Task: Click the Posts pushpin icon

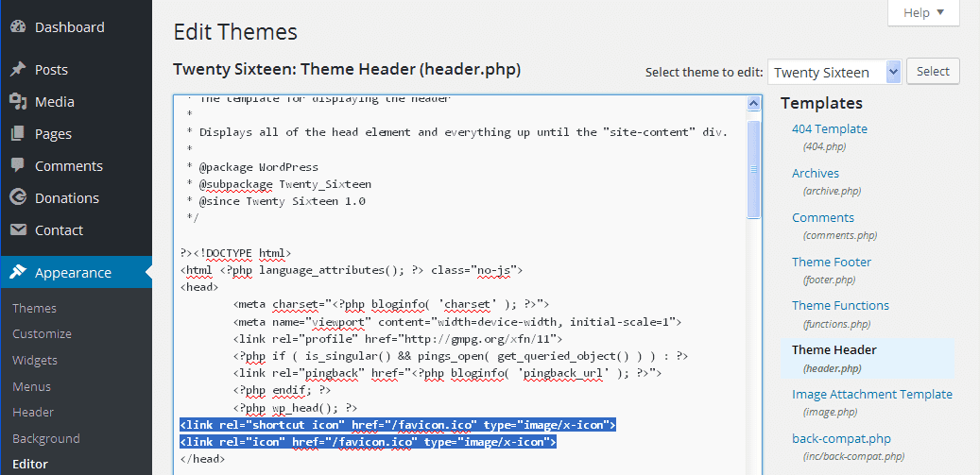Action: click(x=18, y=70)
